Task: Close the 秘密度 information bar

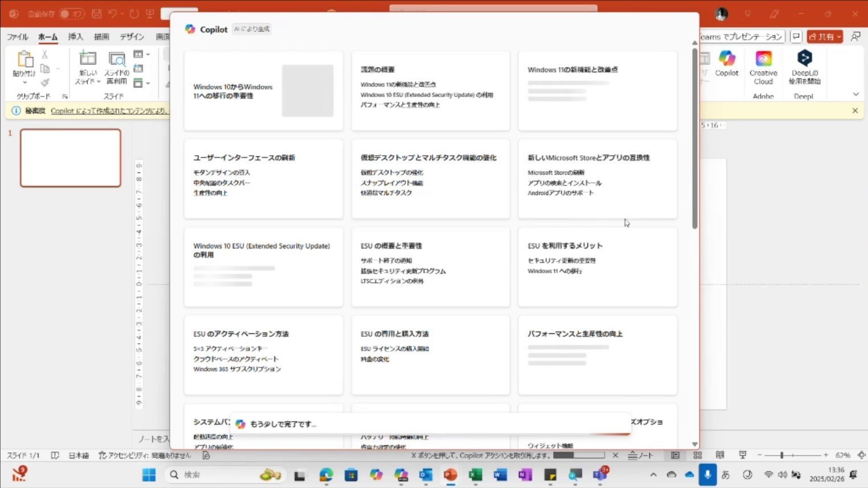Action: point(855,111)
